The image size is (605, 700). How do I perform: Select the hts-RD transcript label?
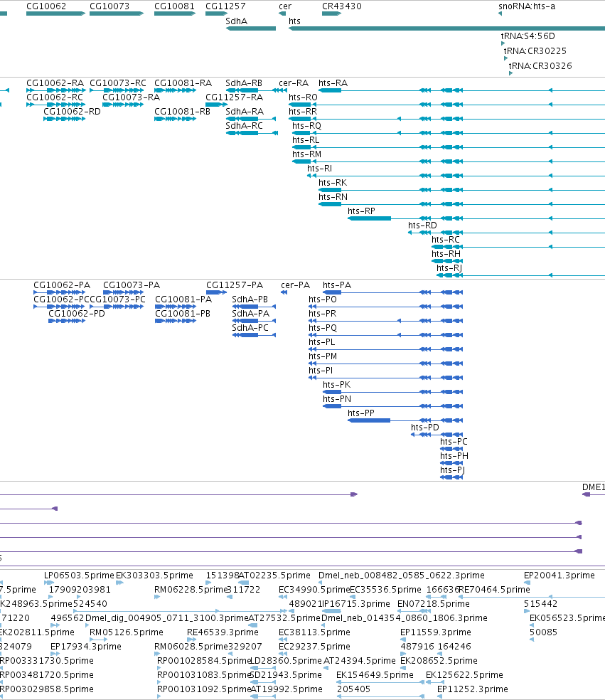(422, 226)
